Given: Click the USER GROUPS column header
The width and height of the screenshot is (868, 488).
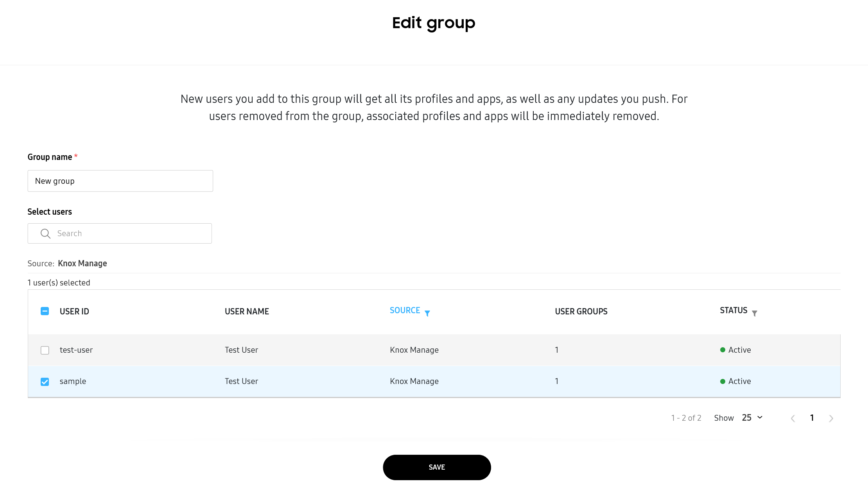Looking at the screenshot, I should (581, 312).
